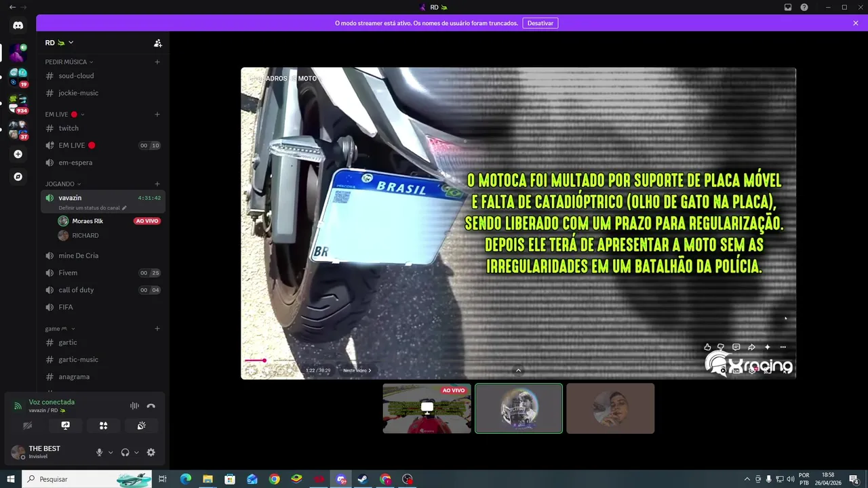Toggle camera on in voice panel
This screenshot has width=868, height=488.
click(28, 426)
